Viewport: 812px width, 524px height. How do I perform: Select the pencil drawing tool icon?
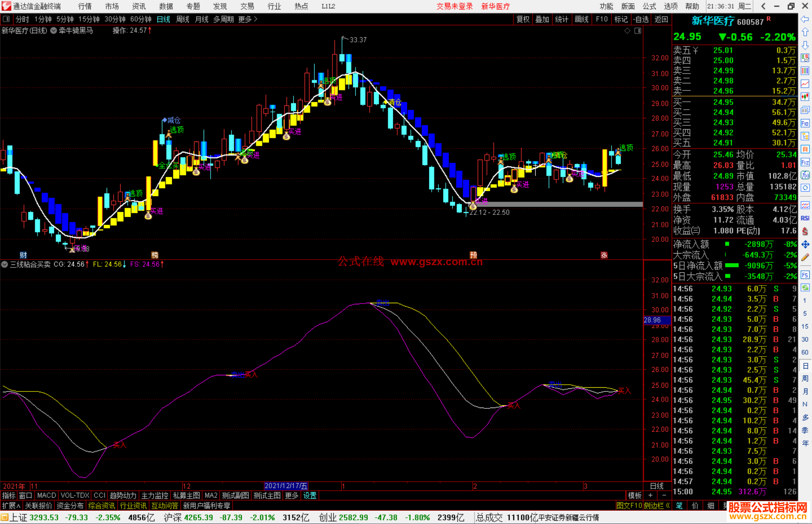pos(805,258)
